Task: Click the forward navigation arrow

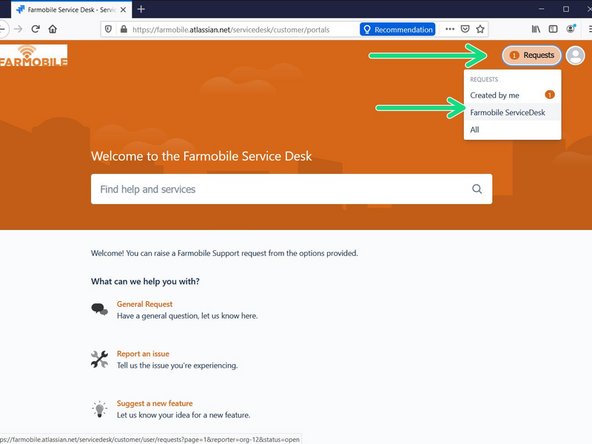Action: click(18, 29)
